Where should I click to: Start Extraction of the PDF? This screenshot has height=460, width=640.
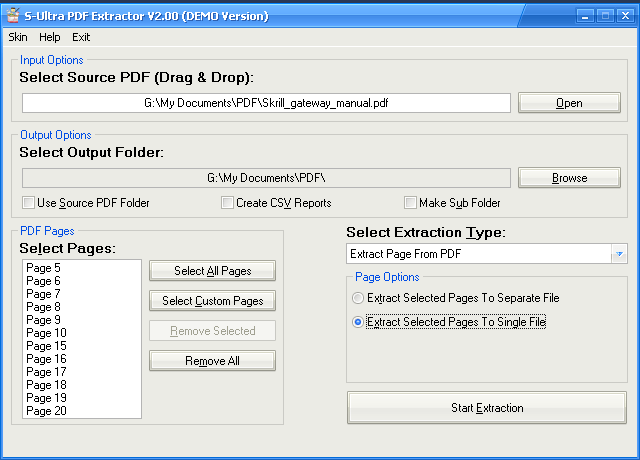coord(486,408)
